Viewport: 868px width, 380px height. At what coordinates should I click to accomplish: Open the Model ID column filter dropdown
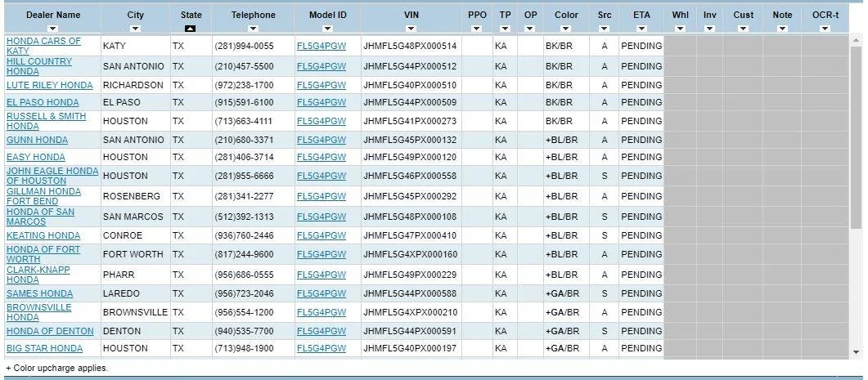(328, 29)
